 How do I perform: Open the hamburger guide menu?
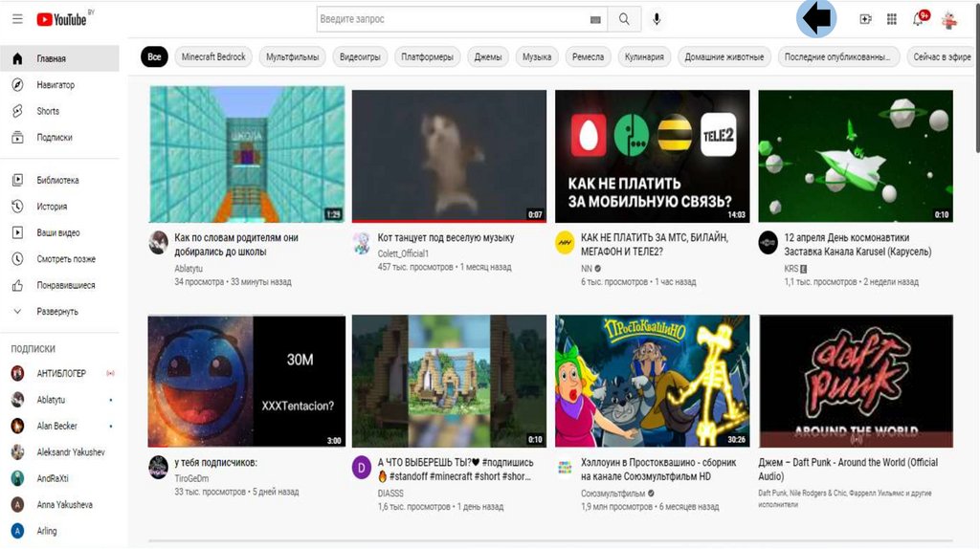coord(17,19)
